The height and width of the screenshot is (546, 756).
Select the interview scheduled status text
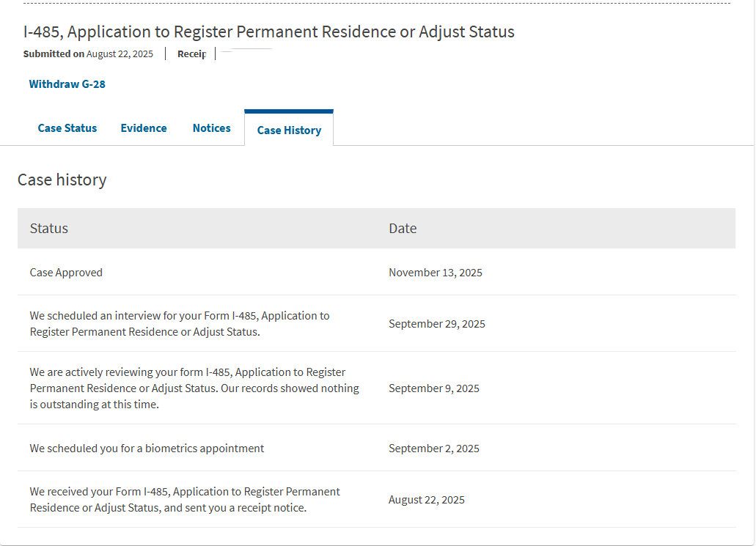180,324
